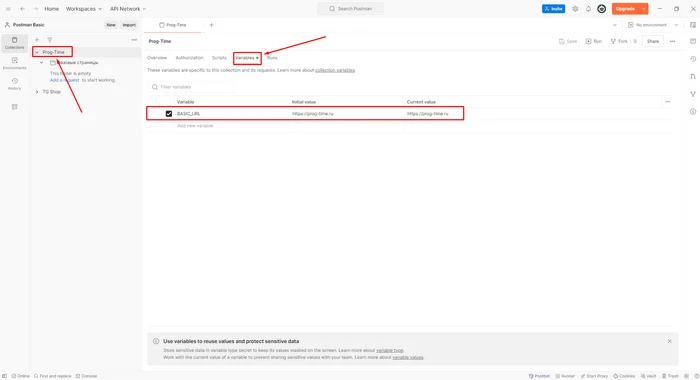Click the Import button
The height and width of the screenshot is (380, 700).
point(129,25)
